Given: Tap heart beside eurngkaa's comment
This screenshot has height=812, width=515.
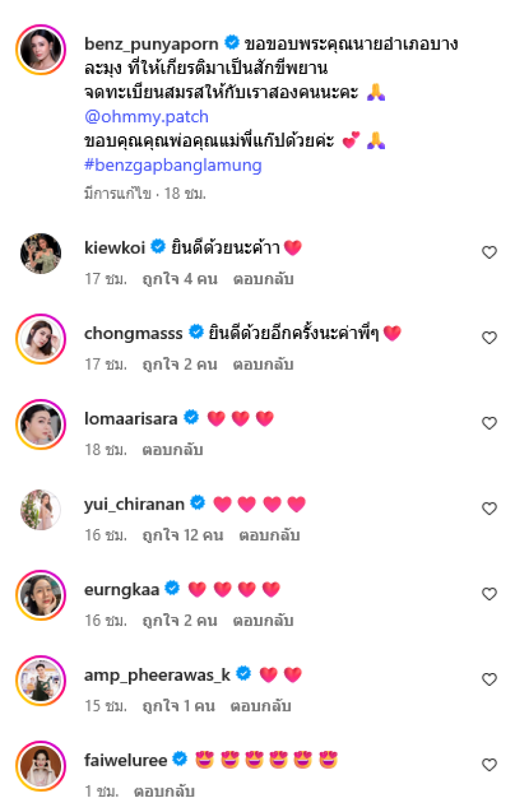Looking at the screenshot, I should pos(489,594).
